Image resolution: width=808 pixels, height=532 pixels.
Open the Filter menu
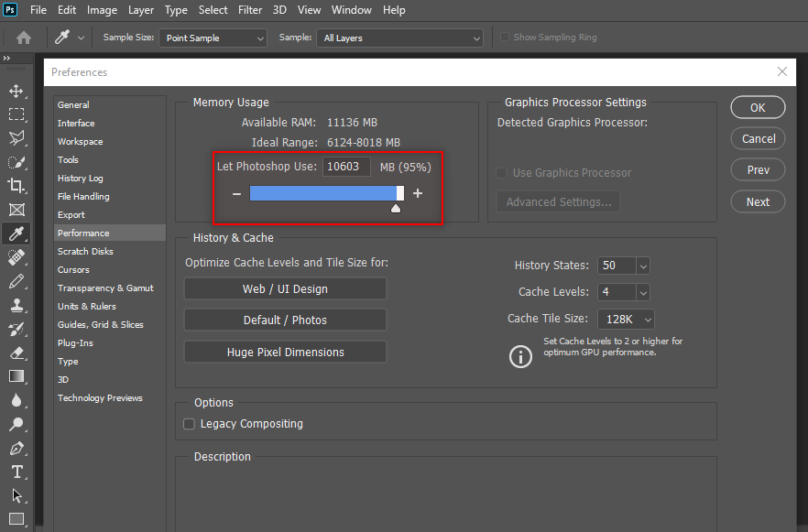tap(250, 10)
